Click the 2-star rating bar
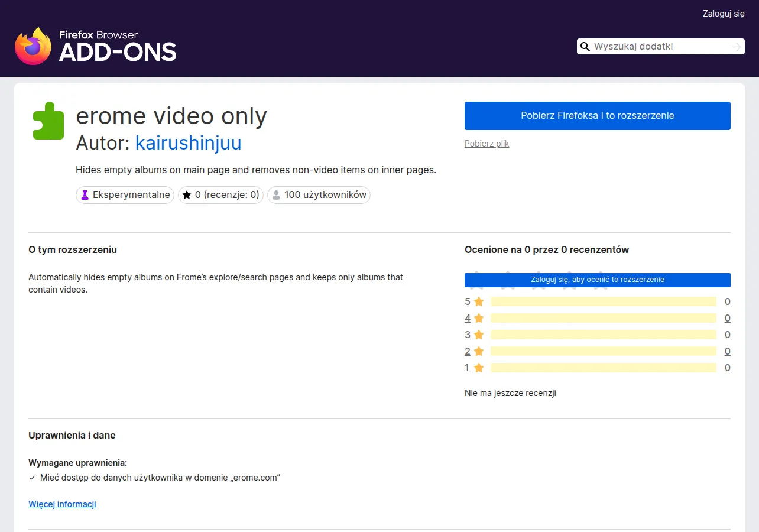Screen dimensions: 759x532 604,351
